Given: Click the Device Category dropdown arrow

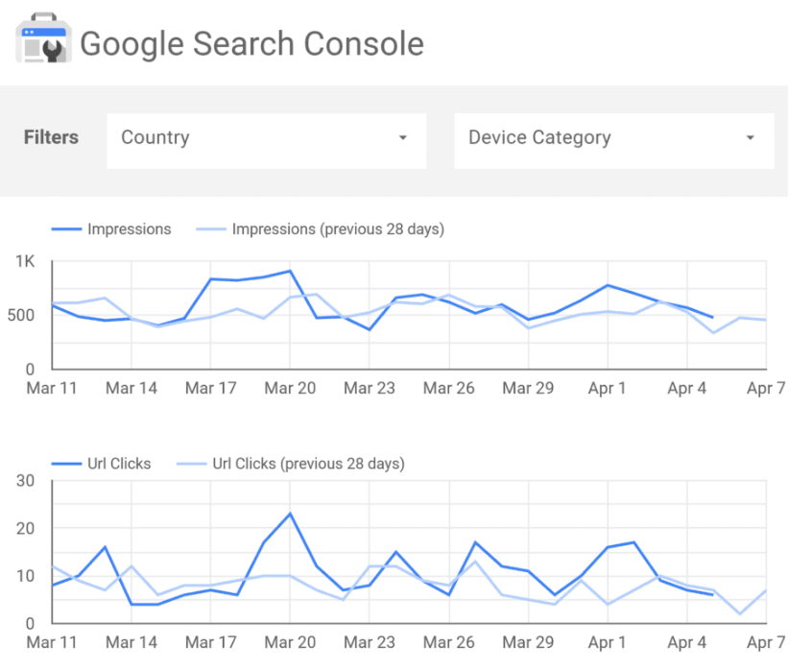Looking at the screenshot, I should (x=750, y=139).
